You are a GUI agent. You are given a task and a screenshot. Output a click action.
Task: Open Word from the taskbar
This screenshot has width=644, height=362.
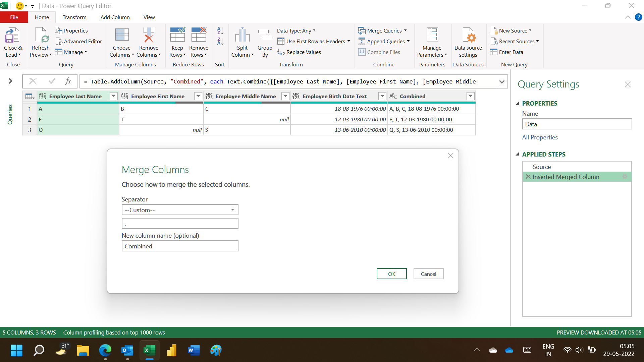point(194,350)
